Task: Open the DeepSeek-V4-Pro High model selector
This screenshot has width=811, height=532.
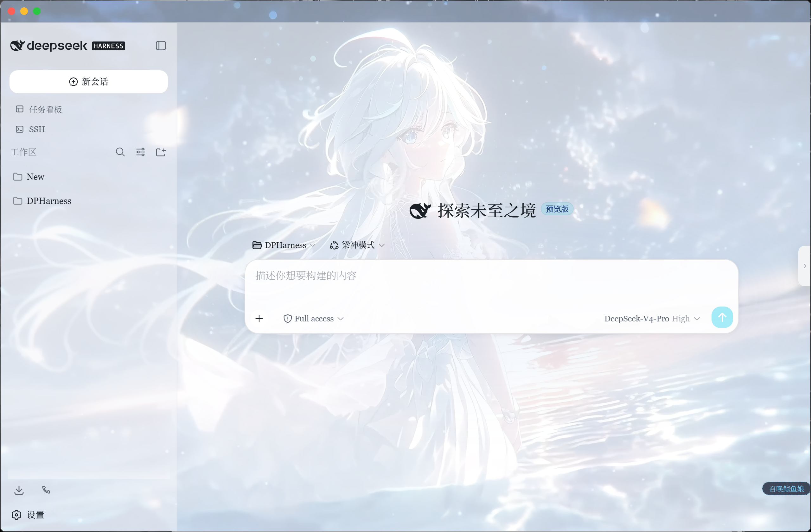Action: click(x=652, y=319)
